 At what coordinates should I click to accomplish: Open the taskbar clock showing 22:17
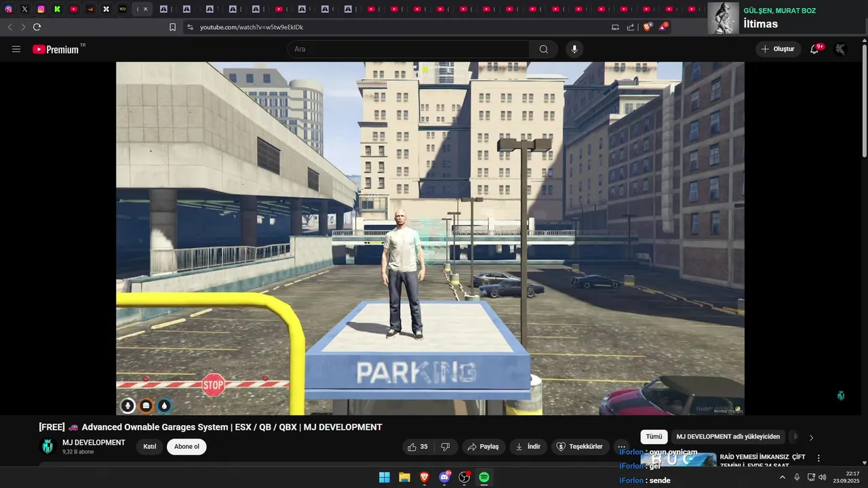click(x=848, y=477)
